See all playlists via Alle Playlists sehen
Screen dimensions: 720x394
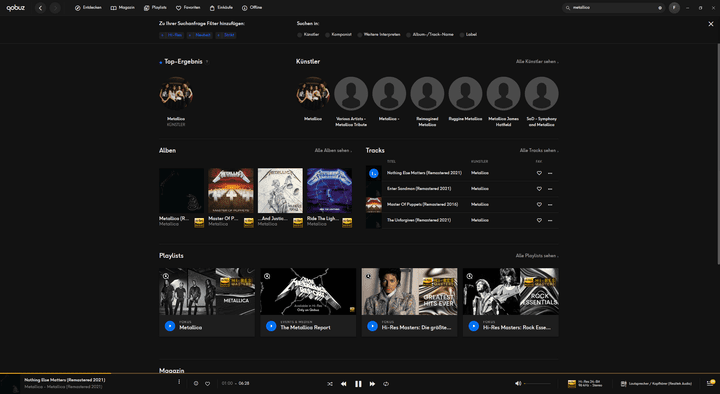click(537, 256)
